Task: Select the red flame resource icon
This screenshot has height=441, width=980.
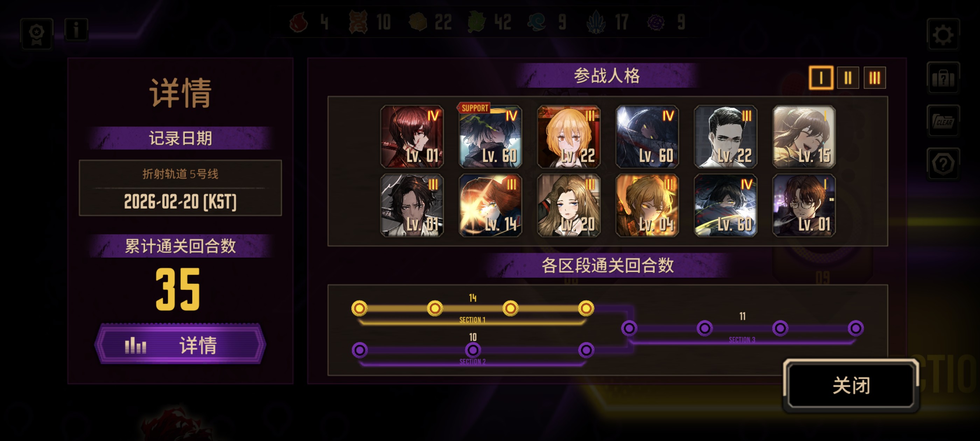Action: tap(299, 22)
